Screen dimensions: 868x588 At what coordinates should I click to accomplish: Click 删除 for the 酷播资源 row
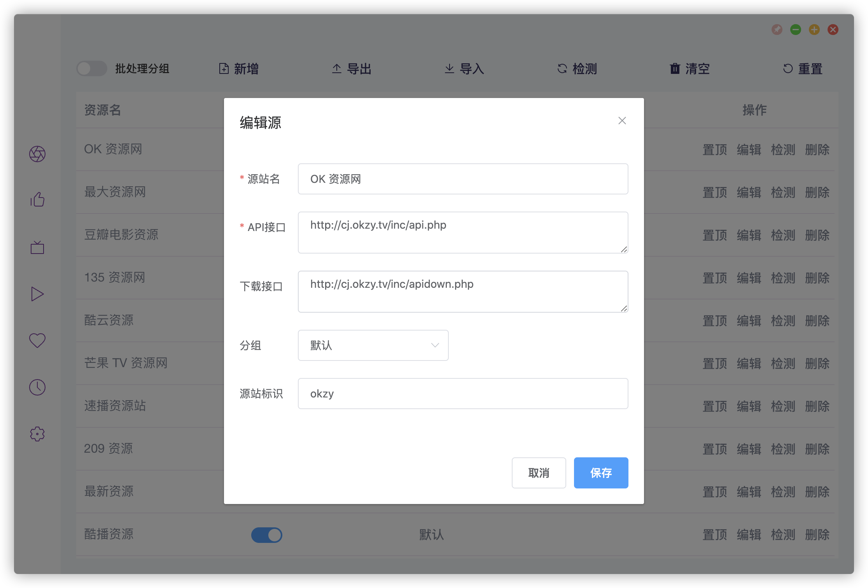click(817, 535)
